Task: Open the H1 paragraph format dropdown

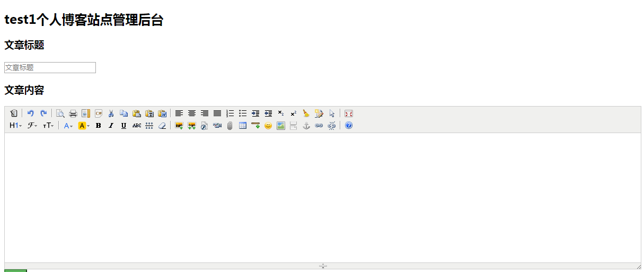Action: coord(16,126)
